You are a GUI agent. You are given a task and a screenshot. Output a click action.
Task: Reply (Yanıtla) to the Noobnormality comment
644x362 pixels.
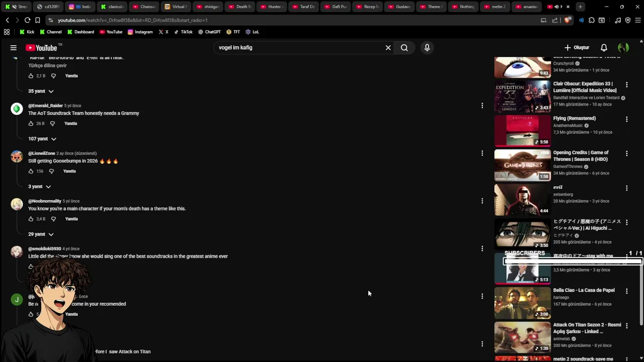pyautogui.click(x=71, y=219)
